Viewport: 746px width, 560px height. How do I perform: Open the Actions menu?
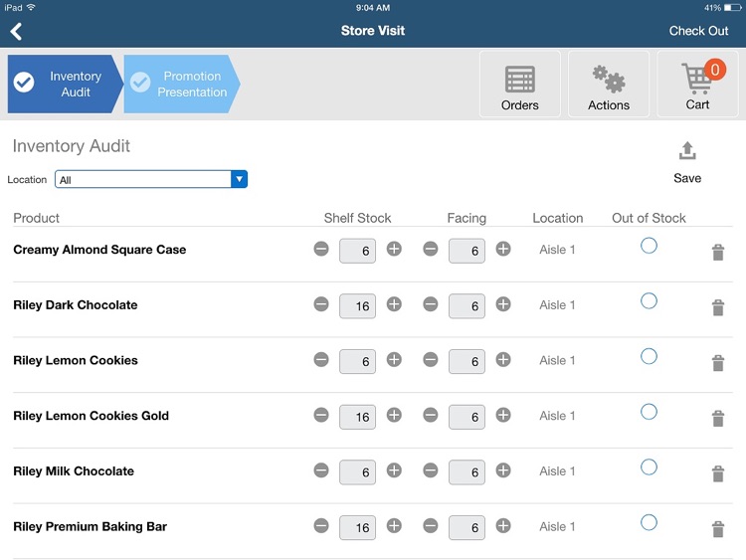point(609,84)
